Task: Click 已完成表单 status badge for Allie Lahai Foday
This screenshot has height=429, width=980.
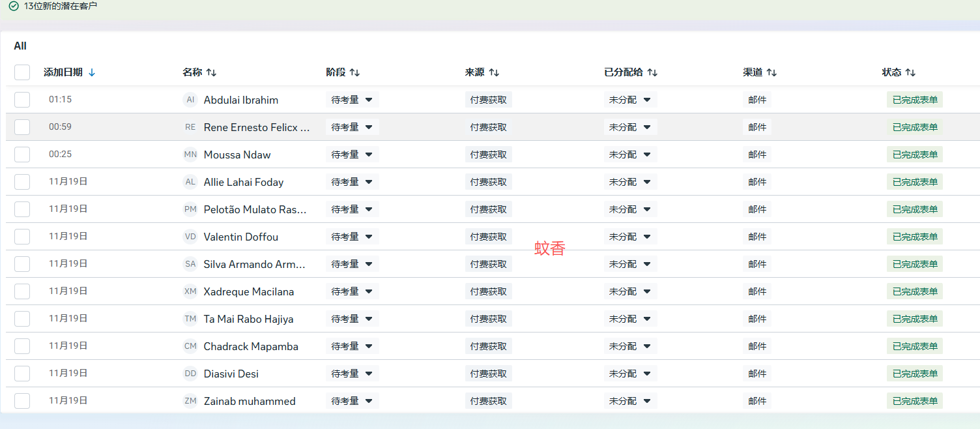Action: pyautogui.click(x=914, y=182)
